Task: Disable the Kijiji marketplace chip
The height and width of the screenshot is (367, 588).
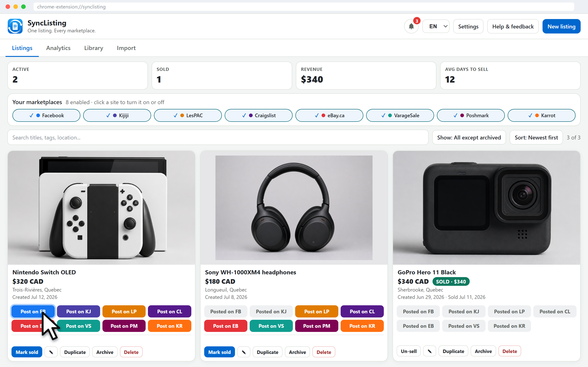Action: point(117,115)
